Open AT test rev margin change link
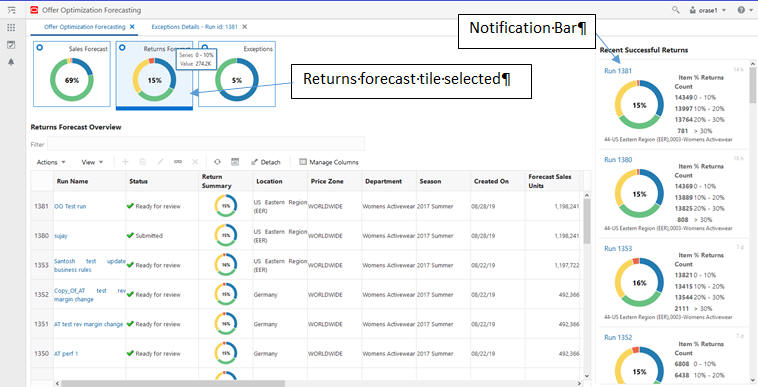 point(88,324)
